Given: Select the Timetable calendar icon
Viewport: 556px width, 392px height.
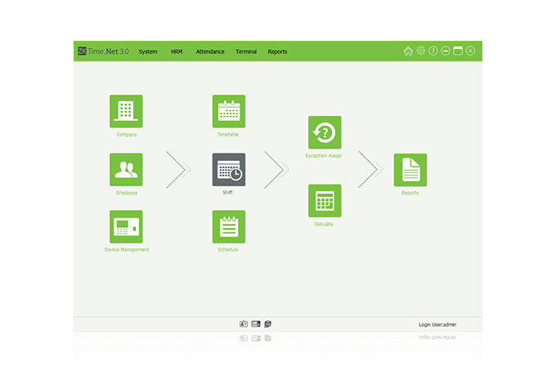Looking at the screenshot, I should coord(228,111).
